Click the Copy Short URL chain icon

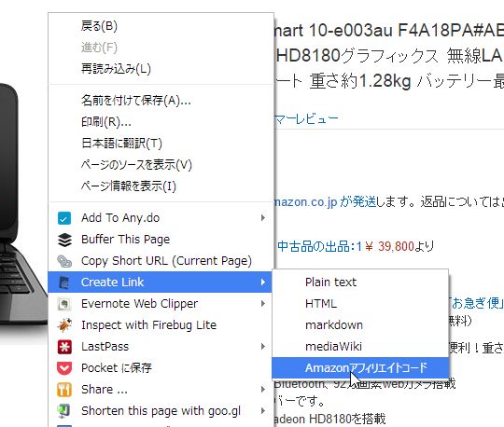click(x=64, y=261)
